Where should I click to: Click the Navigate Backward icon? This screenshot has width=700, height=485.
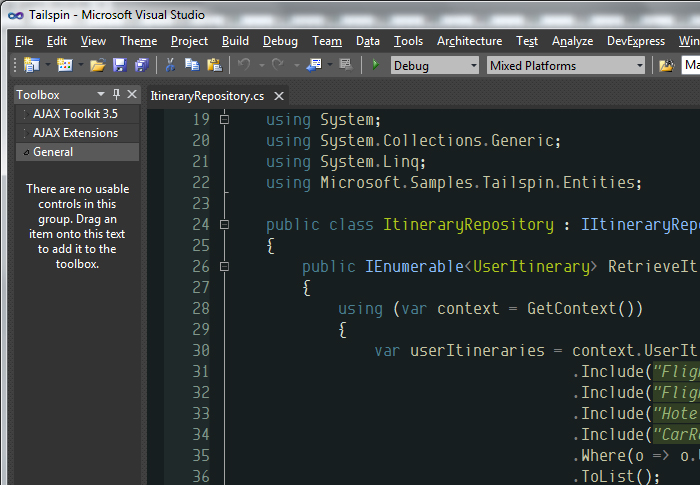[314, 65]
